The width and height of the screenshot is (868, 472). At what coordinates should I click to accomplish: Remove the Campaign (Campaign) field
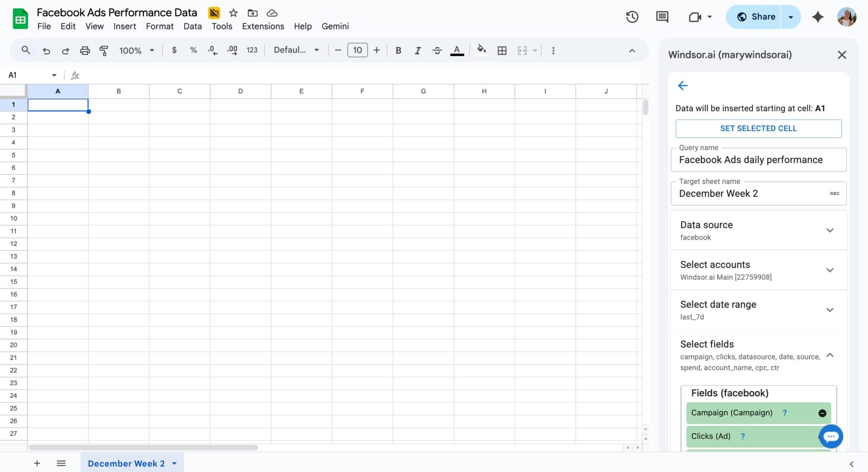coord(822,413)
